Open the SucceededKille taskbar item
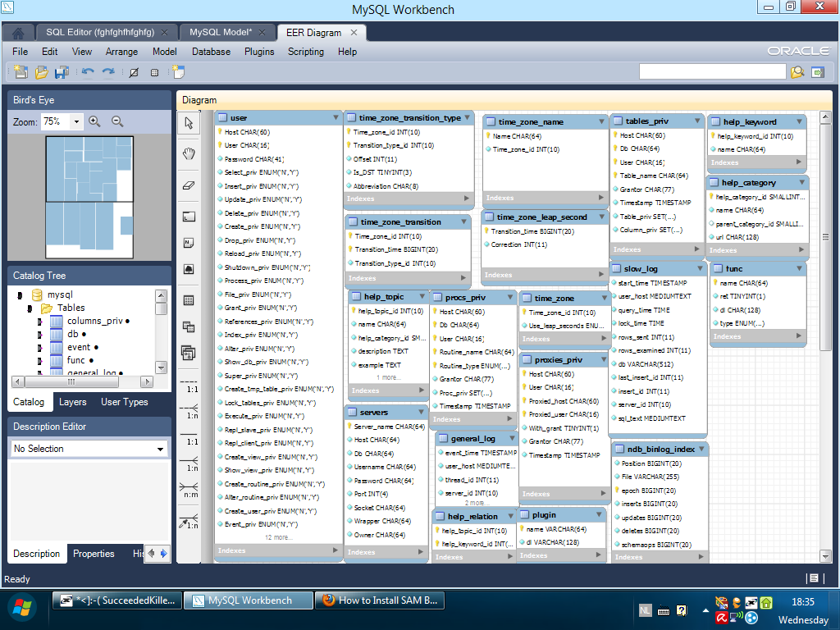Image resolution: width=840 pixels, height=630 pixels. pyautogui.click(x=117, y=600)
